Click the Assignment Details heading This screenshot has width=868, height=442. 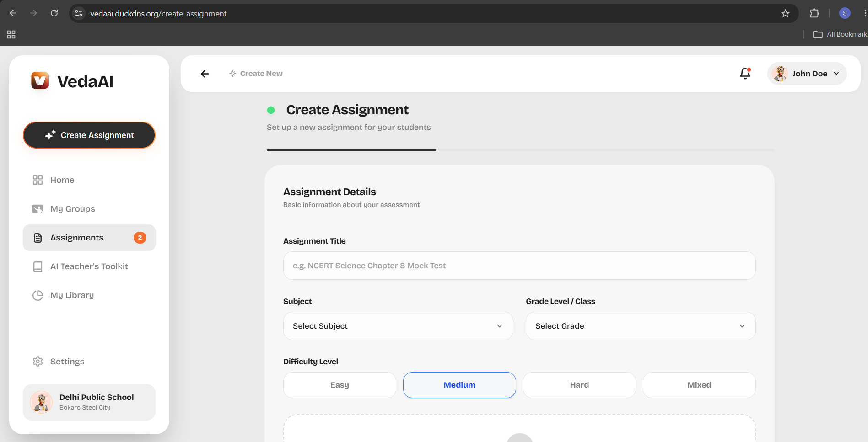click(329, 192)
